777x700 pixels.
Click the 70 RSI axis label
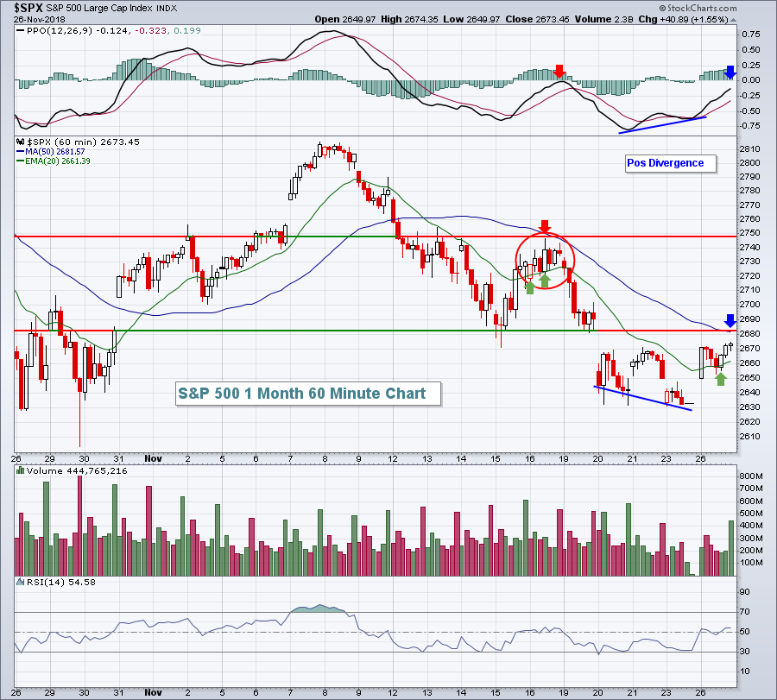[745, 612]
